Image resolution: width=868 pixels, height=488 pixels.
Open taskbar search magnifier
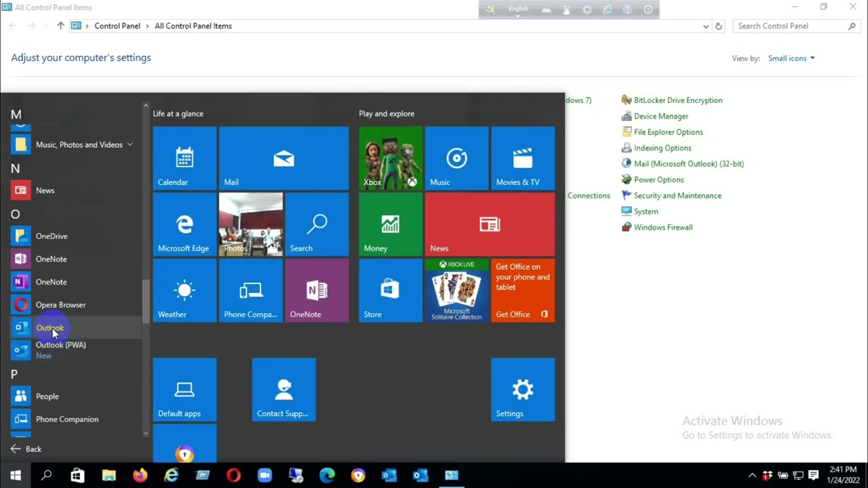(46, 475)
